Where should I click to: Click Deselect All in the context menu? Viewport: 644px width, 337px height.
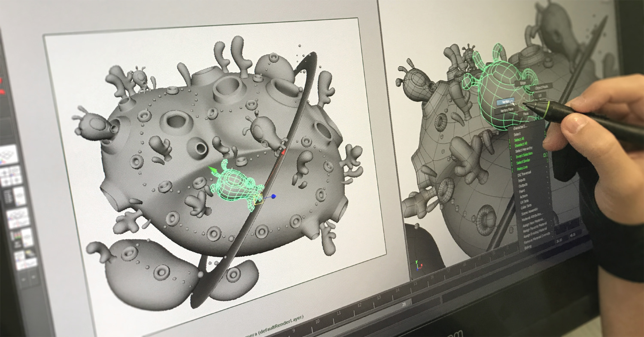pos(520,144)
